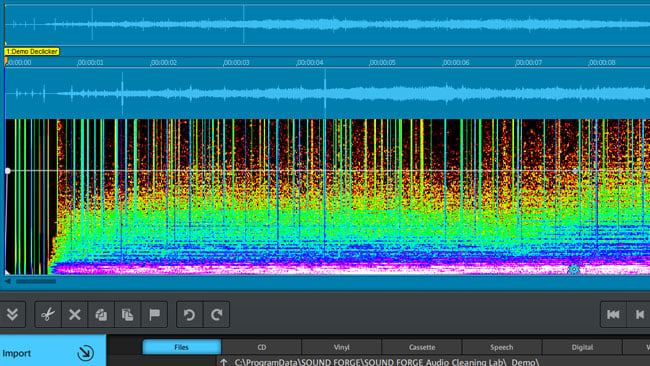
Task: Undo the last edit
Action: (189, 315)
